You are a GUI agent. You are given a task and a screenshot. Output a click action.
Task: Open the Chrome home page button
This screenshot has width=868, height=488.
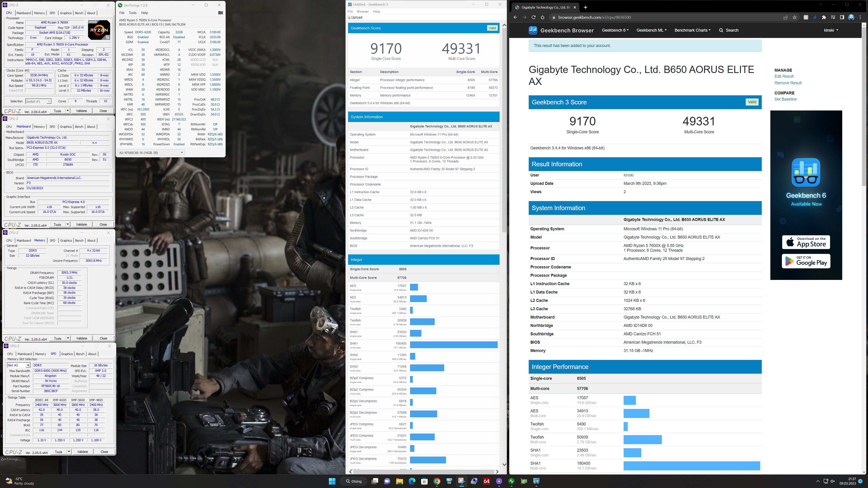[542, 17]
